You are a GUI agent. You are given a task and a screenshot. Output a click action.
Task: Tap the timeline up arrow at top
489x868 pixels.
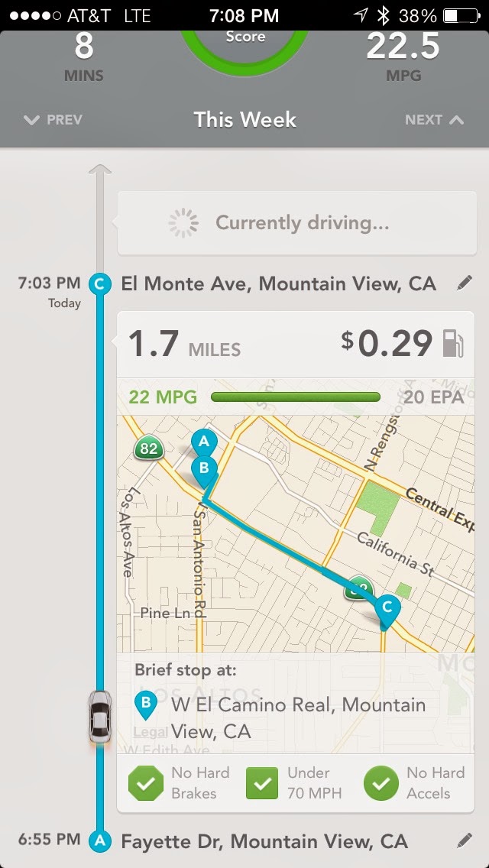coord(100,169)
